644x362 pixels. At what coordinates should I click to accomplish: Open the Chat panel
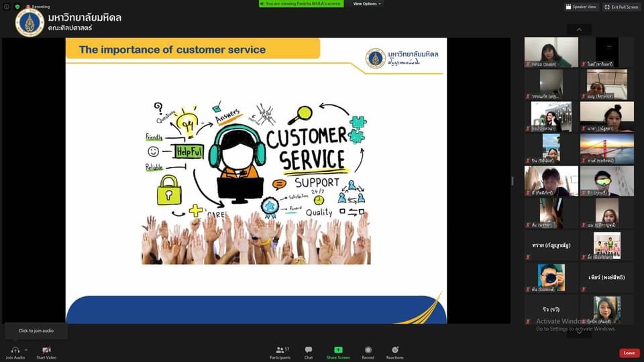tap(309, 349)
